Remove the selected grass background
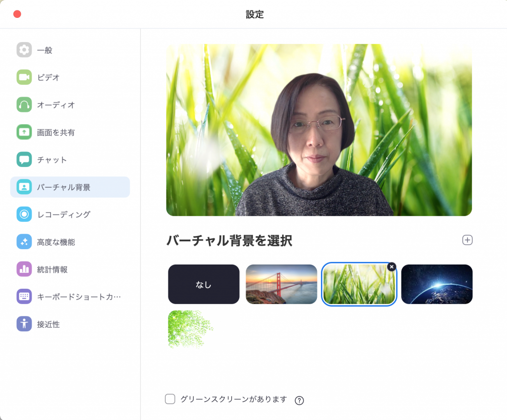507x420 pixels. [x=392, y=266]
